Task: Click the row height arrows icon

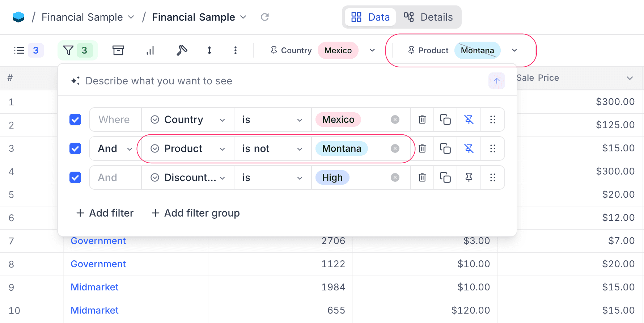Action: point(209,50)
